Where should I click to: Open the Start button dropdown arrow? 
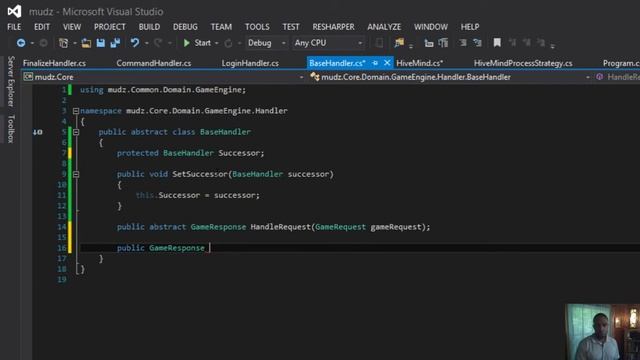tap(217, 43)
